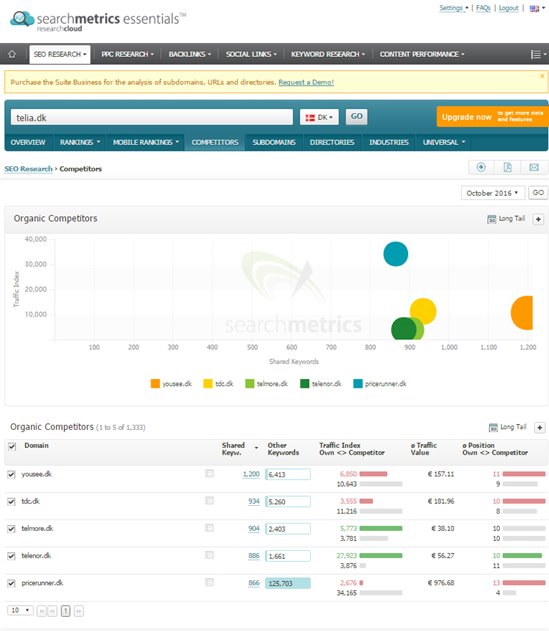549x631 pixels.
Task: Click the blue pricerunner.dk bubble in chart
Action: [396, 254]
